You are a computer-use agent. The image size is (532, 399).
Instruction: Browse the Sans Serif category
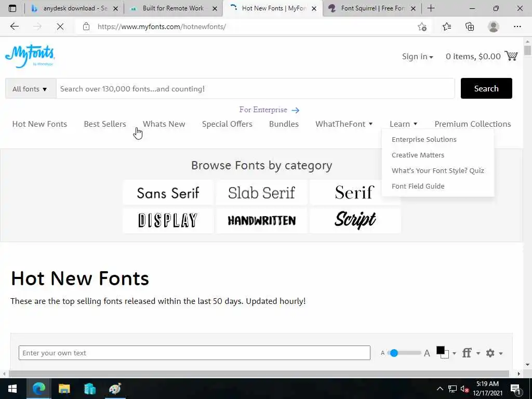click(168, 193)
